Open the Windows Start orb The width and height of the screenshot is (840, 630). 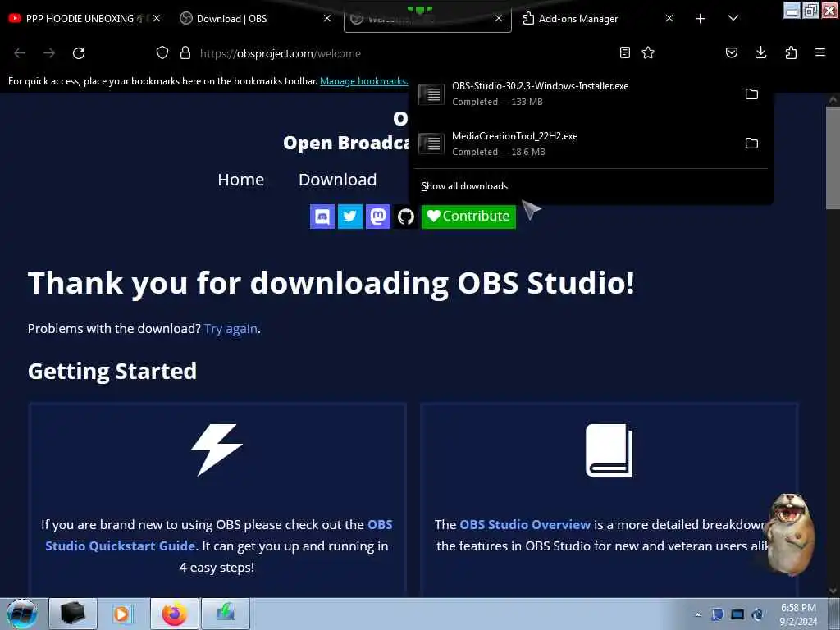[22, 614]
